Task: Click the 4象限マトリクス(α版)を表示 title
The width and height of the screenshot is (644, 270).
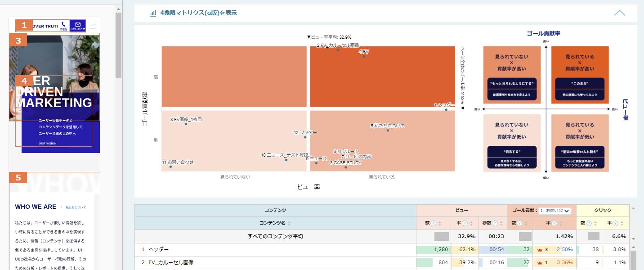Action: click(x=198, y=13)
